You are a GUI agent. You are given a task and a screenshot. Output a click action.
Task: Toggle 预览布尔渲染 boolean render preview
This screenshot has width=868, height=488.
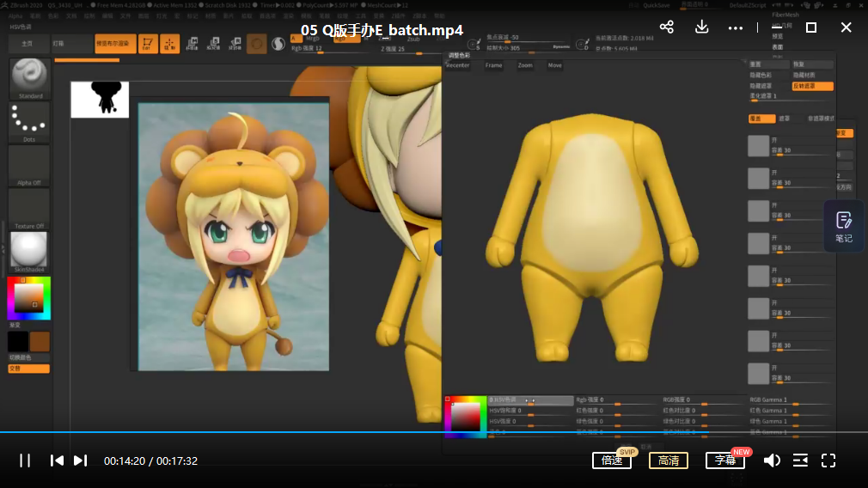115,44
